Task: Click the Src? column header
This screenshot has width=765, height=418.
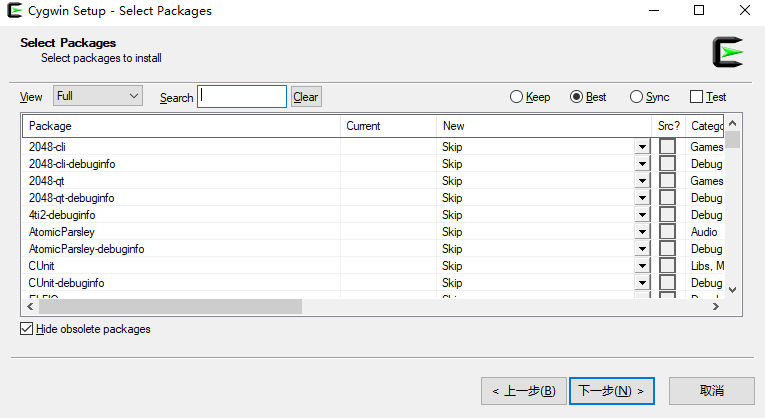Action: coord(668,126)
